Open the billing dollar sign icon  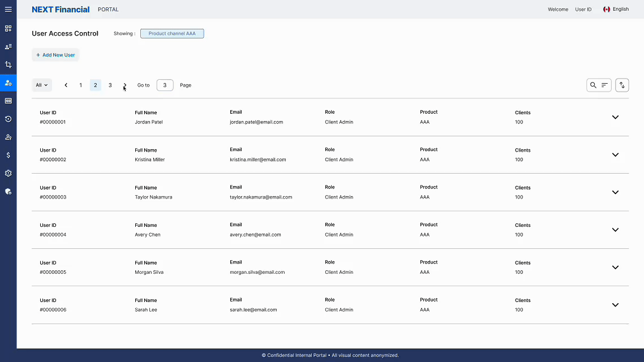point(8,155)
